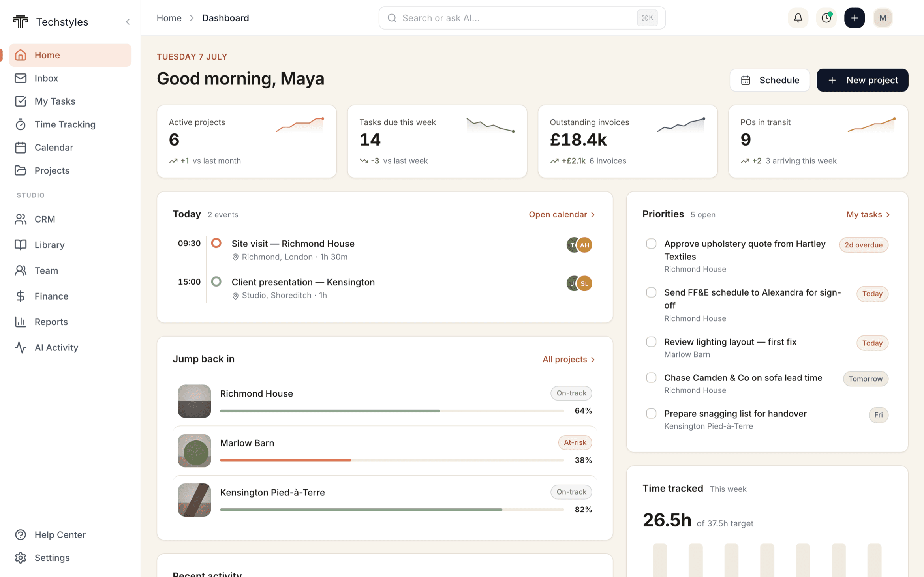Viewport: 924px width, 577px height.
Task: Open the Schedule button
Action: click(770, 80)
